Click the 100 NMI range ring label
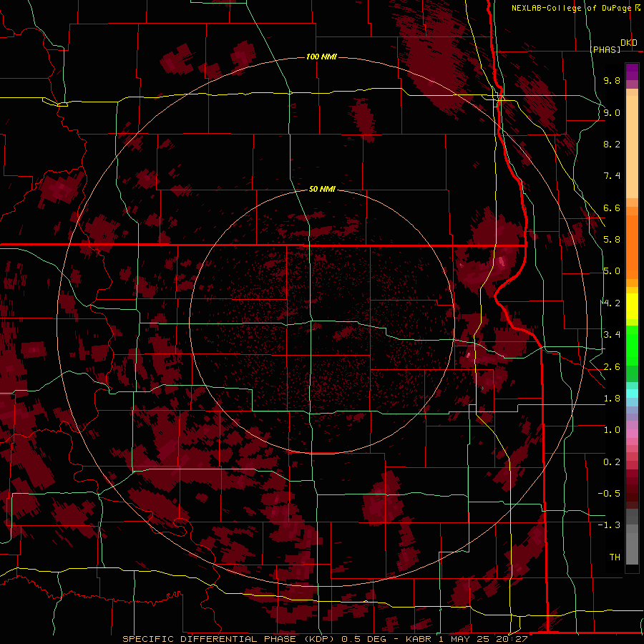This screenshot has height=644, width=644. point(321,57)
